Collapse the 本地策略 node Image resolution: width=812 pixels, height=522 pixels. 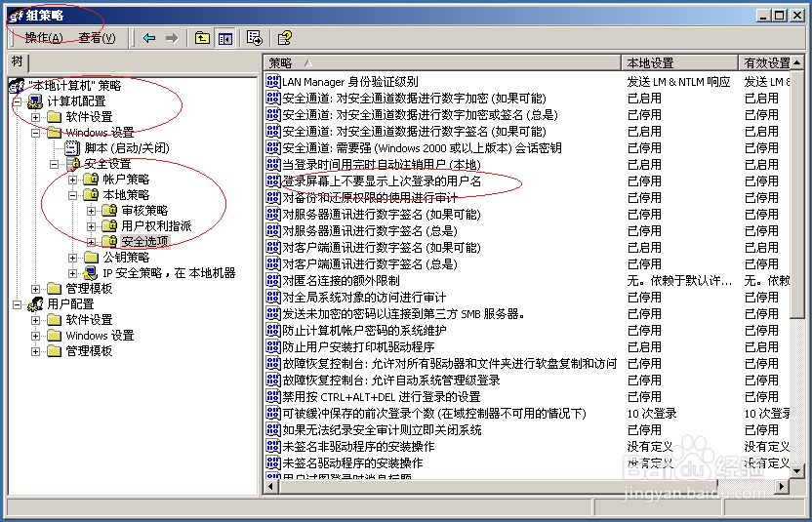point(73,195)
